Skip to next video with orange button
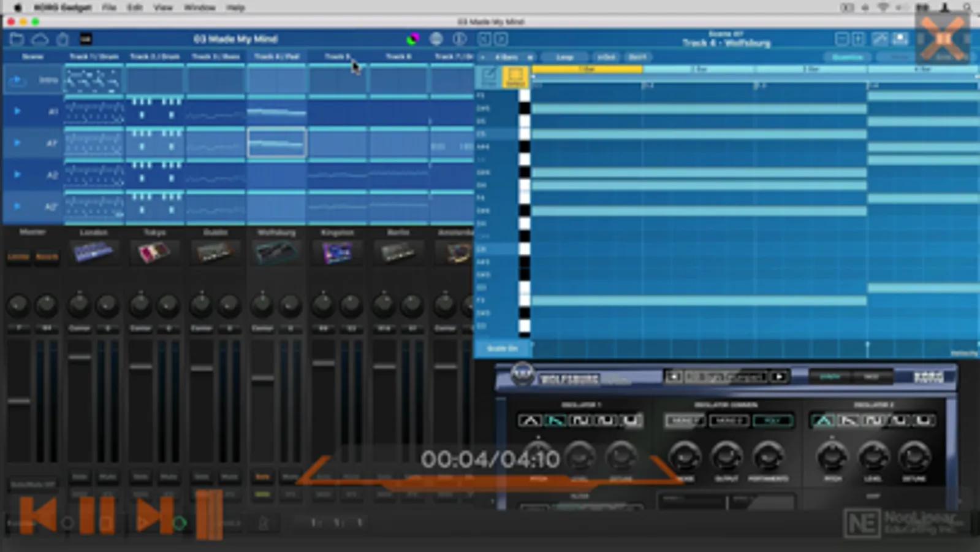The image size is (980, 552). point(154,515)
